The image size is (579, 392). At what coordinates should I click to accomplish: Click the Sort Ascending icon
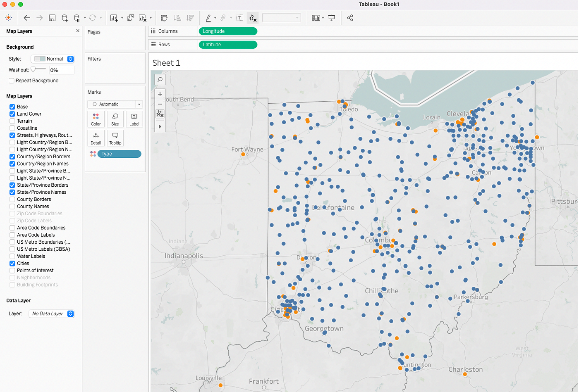click(177, 18)
